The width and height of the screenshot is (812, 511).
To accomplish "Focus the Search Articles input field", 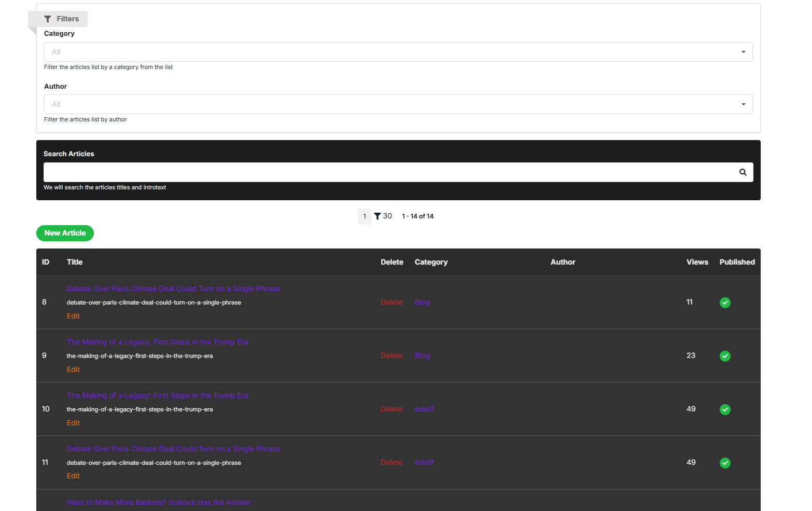I will click(x=398, y=172).
